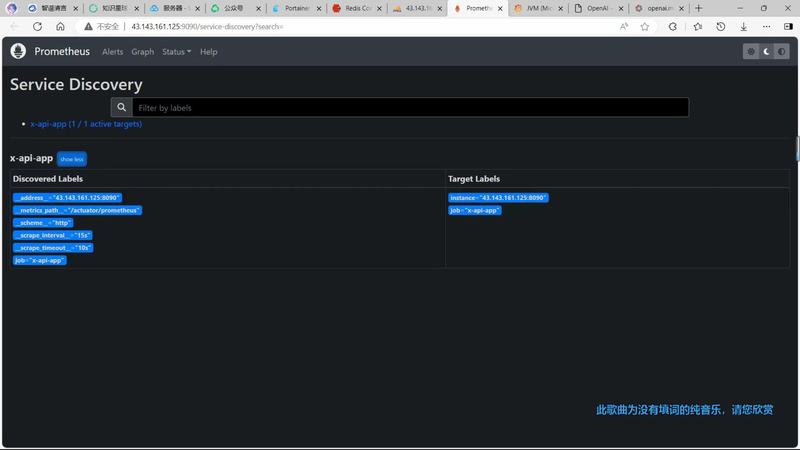Open the browser settings ellipsis menu
Viewport: 800px width, 450px height.
[x=766, y=27]
